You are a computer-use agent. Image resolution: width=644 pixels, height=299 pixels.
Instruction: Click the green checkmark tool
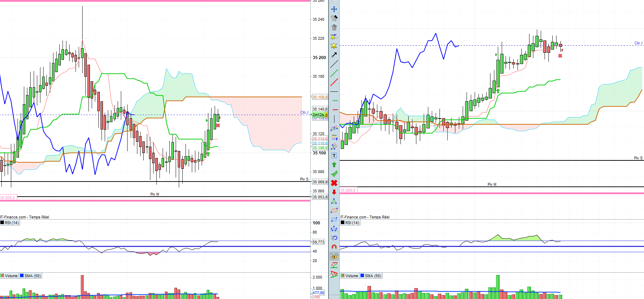tap(334, 174)
